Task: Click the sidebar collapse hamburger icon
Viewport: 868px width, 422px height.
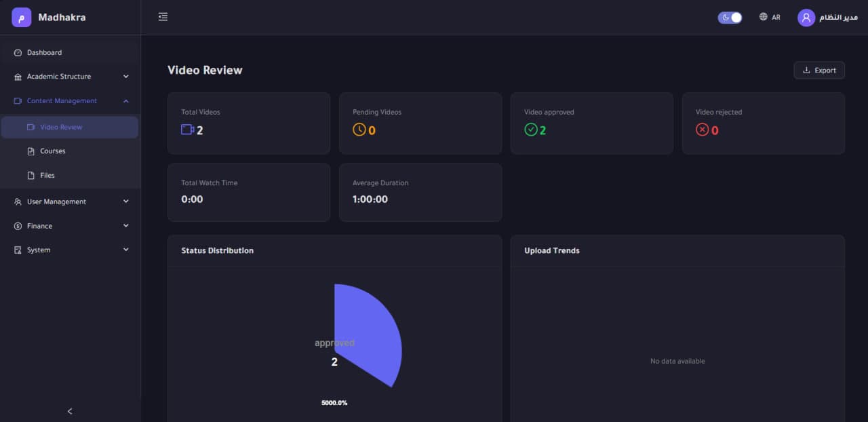Action: click(x=163, y=16)
